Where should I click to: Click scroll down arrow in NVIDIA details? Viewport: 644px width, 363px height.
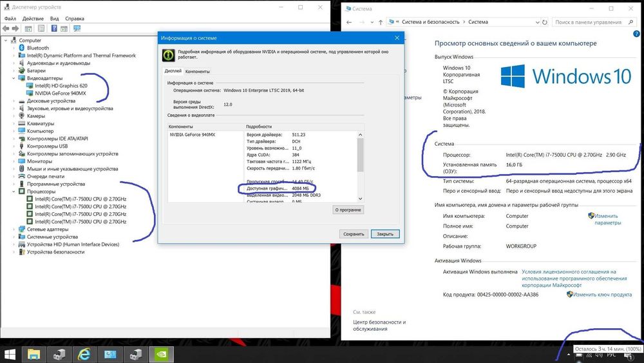pyautogui.click(x=360, y=199)
